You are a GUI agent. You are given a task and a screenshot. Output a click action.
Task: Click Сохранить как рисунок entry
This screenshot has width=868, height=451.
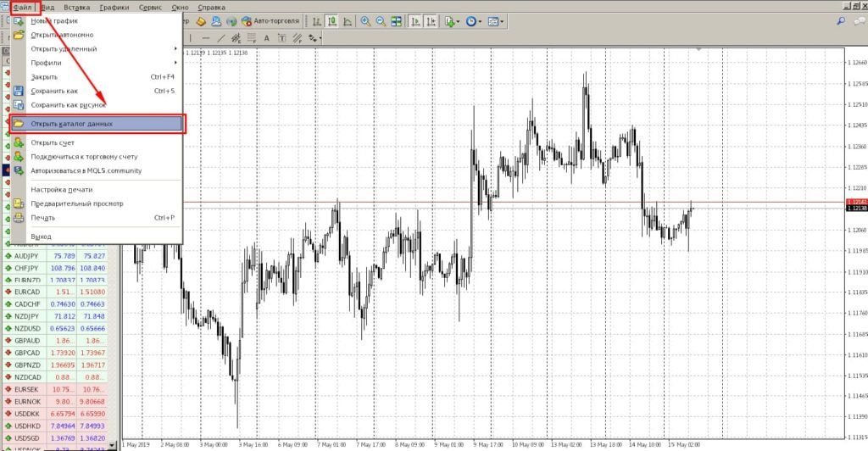tap(68, 105)
